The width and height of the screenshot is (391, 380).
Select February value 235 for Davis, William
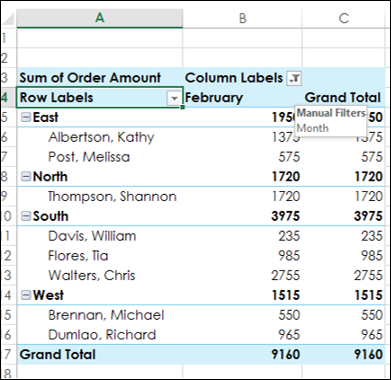coord(289,236)
